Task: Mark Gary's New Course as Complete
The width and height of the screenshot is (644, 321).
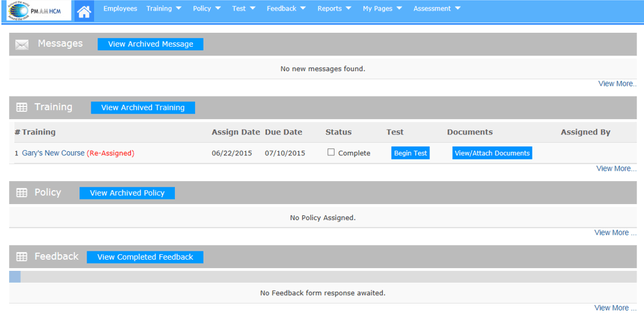Action: [331, 152]
